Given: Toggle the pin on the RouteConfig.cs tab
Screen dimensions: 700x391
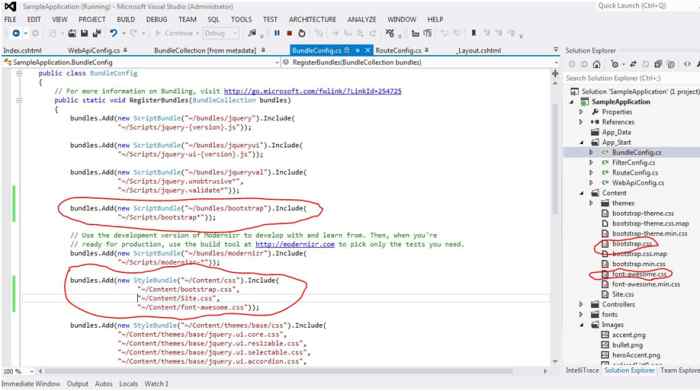Looking at the screenshot, I should click(427, 50).
